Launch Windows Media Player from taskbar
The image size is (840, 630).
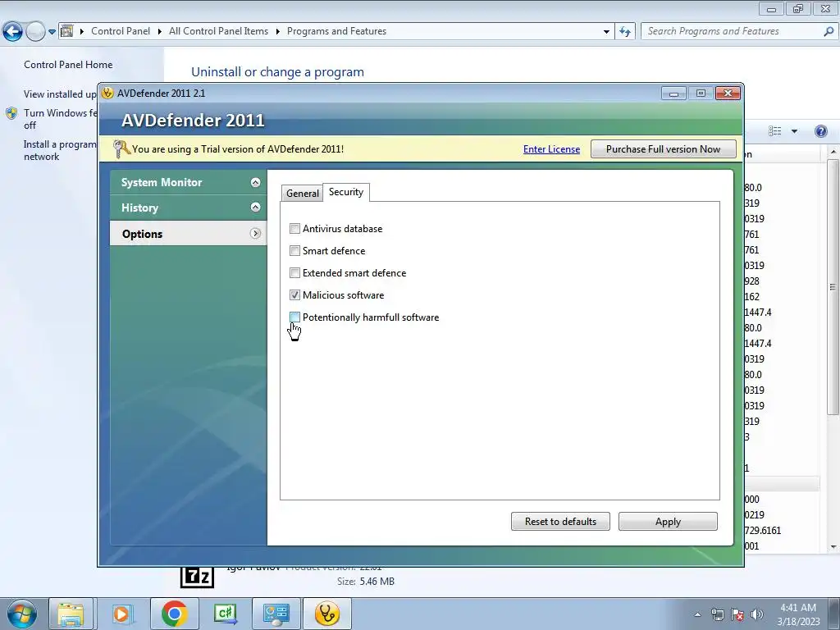(x=122, y=614)
